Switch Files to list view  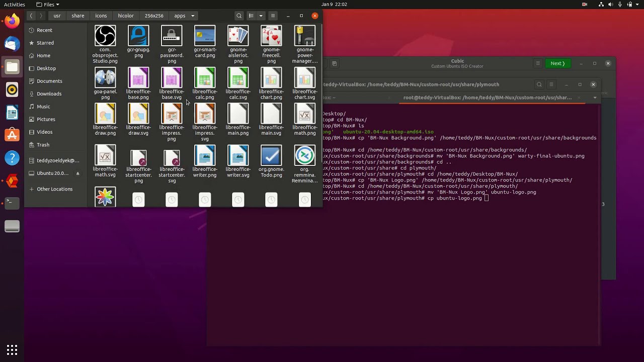click(x=251, y=16)
